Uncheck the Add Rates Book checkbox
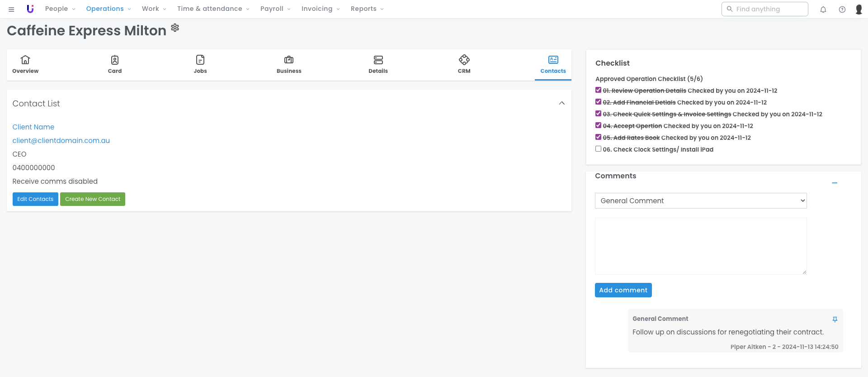The height and width of the screenshot is (377, 868). click(x=598, y=137)
